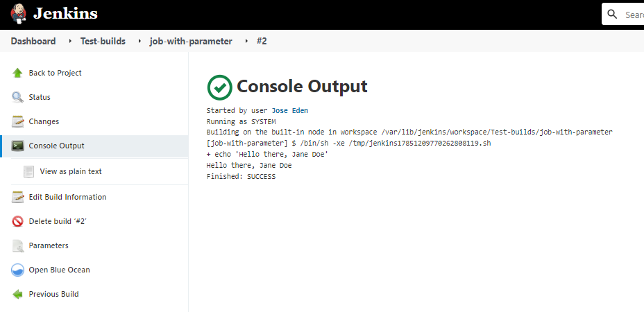This screenshot has width=644, height=312.
Task: Open Edit Build Information link
Action: (x=67, y=197)
